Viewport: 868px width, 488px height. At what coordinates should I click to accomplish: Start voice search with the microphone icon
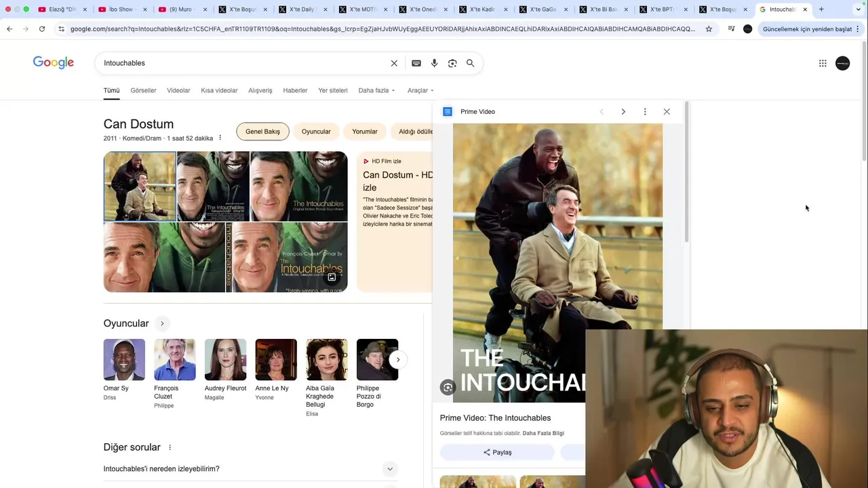tap(435, 63)
